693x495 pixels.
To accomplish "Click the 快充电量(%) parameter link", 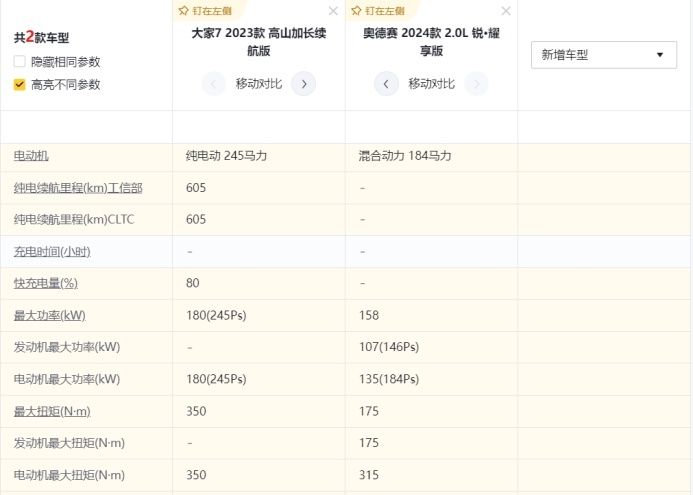I will pyautogui.click(x=46, y=283).
